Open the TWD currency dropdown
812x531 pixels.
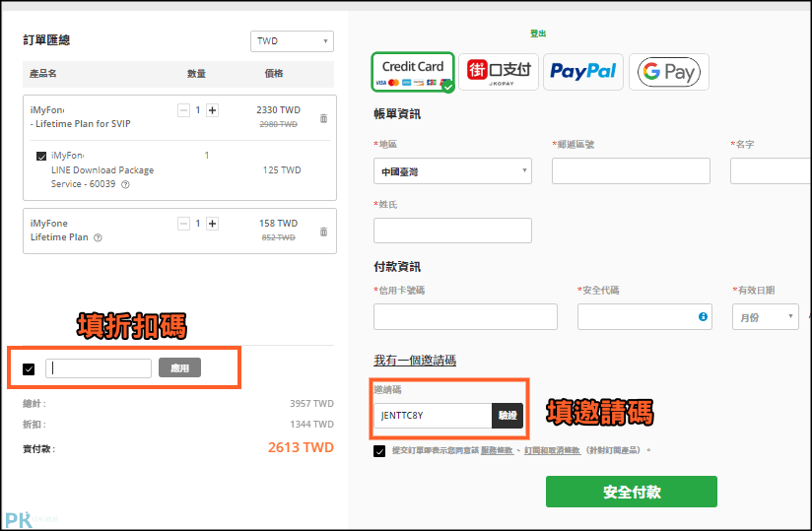pyautogui.click(x=292, y=41)
